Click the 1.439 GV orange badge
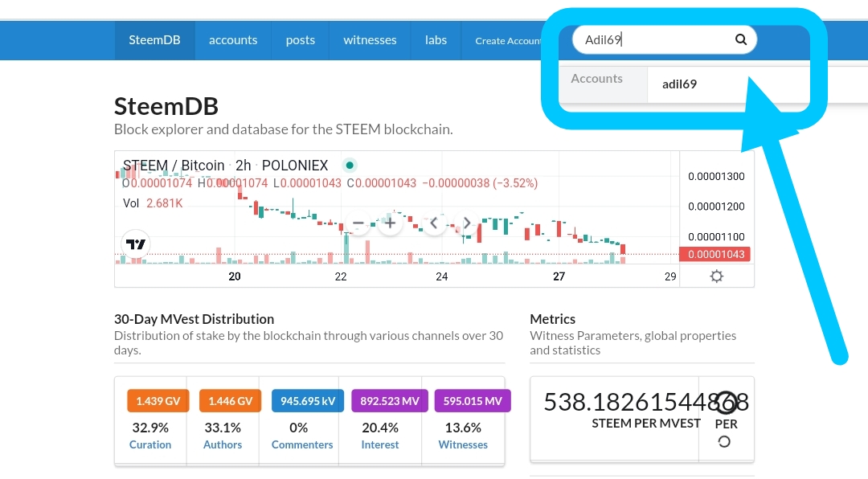Screen dimensions: 868x479 pyautogui.click(x=158, y=401)
